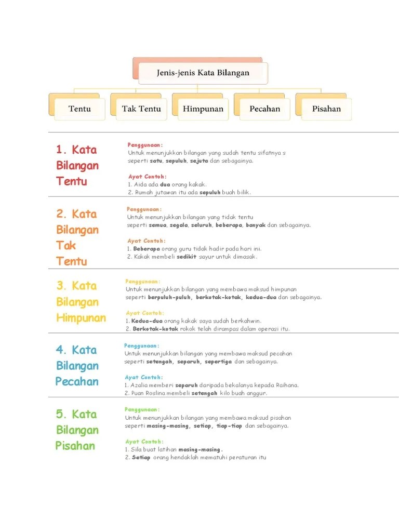This screenshot has height=532, width=399.
Task: Click the Himpunan box in the chart
Action: [x=203, y=109]
